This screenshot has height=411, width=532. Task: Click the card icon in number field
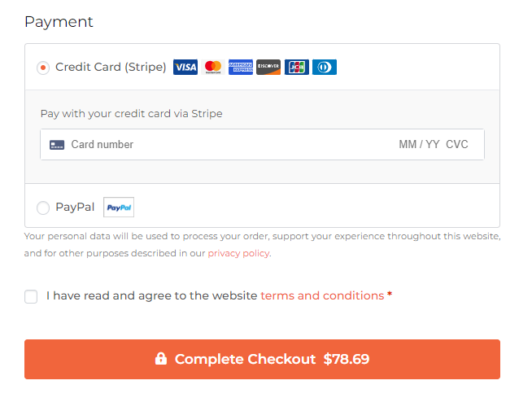[57, 145]
